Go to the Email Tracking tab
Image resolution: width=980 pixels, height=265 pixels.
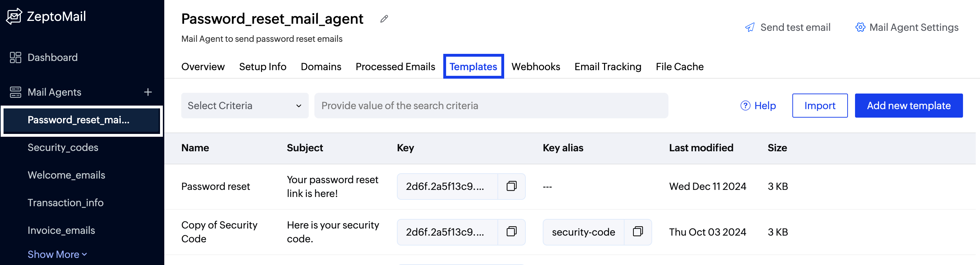pos(608,67)
